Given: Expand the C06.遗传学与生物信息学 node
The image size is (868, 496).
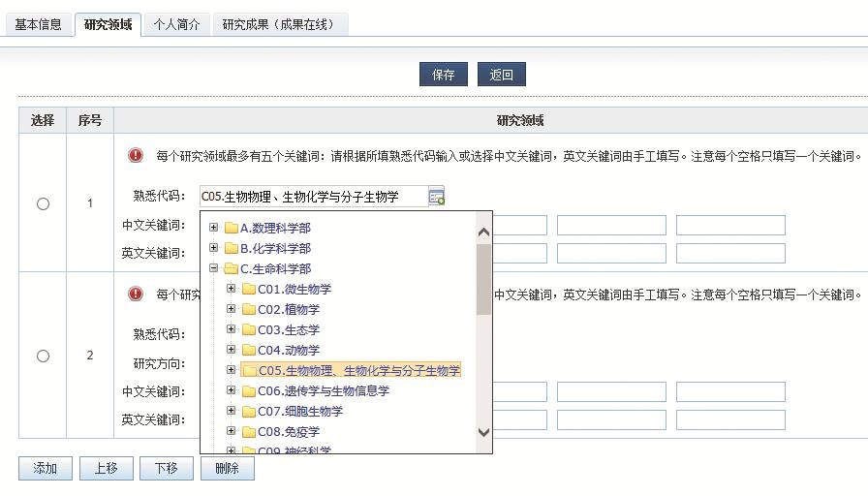Looking at the screenshot, I should click(x=231, y=390).
